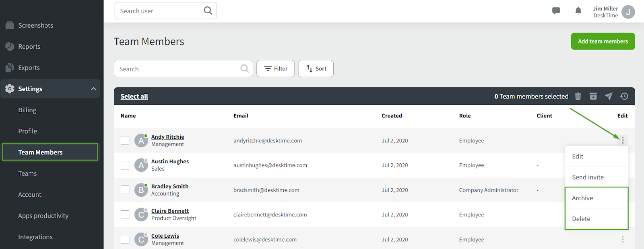Click the team members Search field
644x249 pixels.
click(177, 69)
